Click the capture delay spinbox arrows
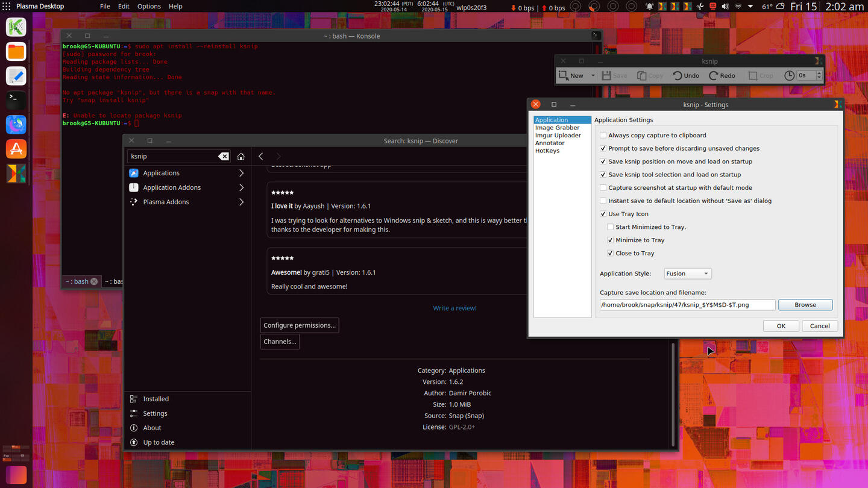The width and height of the screenshot is (868, 488). (x=819, y=75)
